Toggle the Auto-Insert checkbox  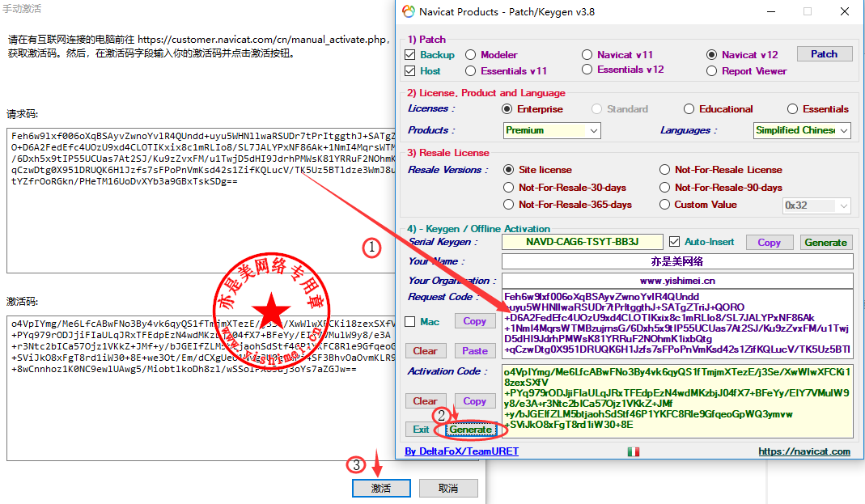(x=674, y=242)
